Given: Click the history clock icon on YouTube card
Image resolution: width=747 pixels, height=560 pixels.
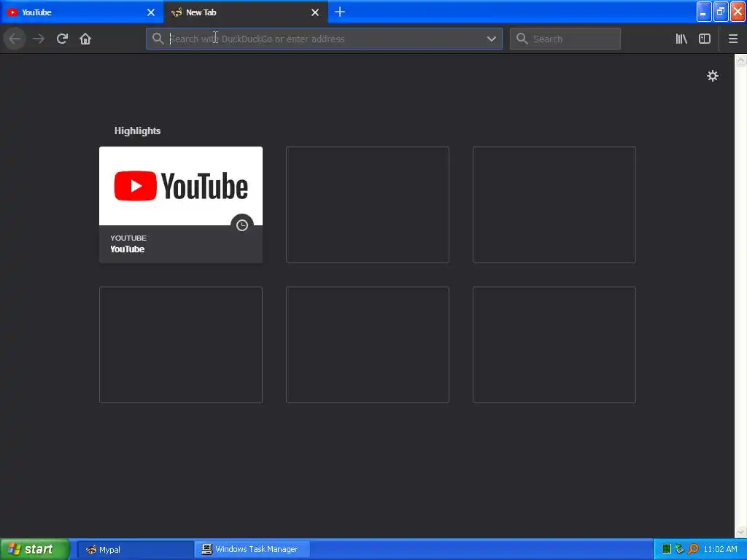Looking at the screenshot, I should 242,225.
